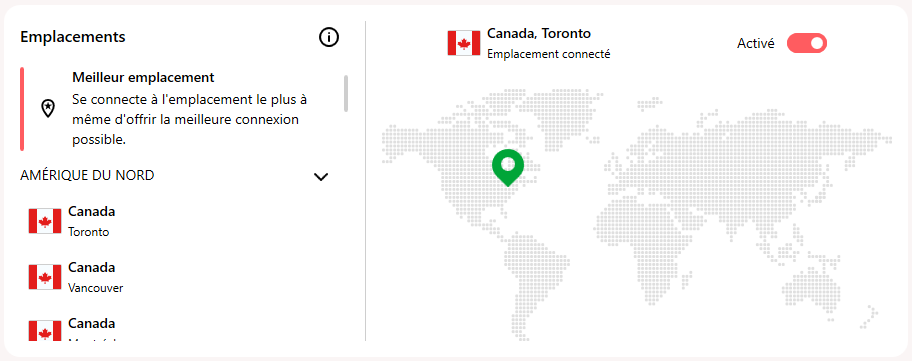The image size is (912, 361).
Task: Click the locations list scrollbar thumb
Action: click(346, 93)
